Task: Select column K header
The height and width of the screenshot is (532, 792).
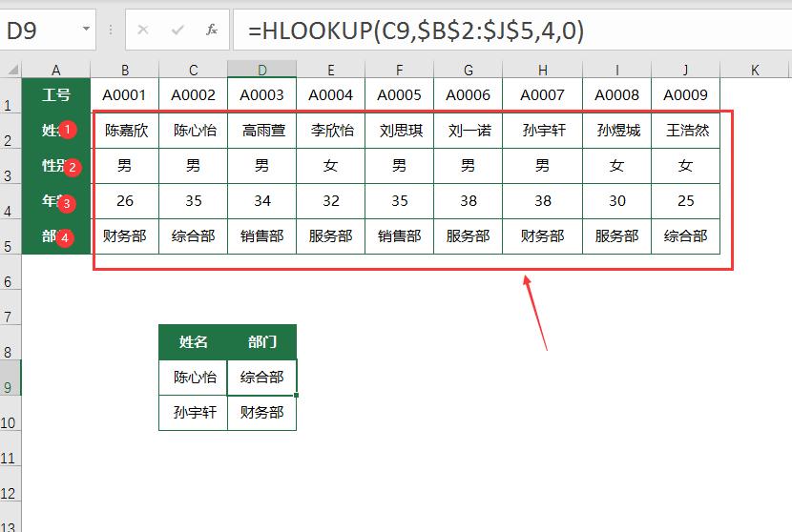Action: 755,70
